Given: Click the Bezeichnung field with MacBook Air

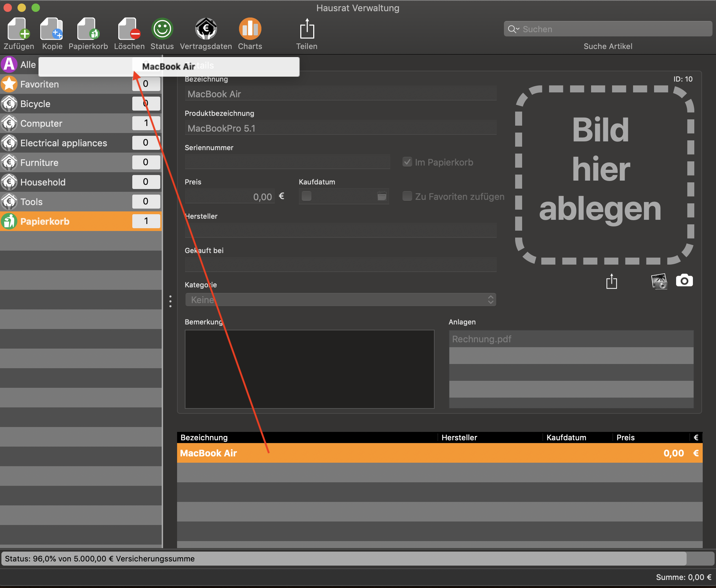Looking at the screenshot, I should tap(341, 94).
